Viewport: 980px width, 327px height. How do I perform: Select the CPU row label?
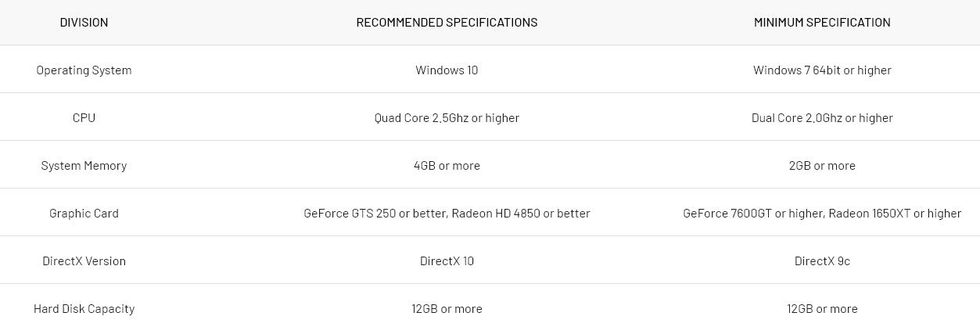pyautogui.click(x=84, y=117)
